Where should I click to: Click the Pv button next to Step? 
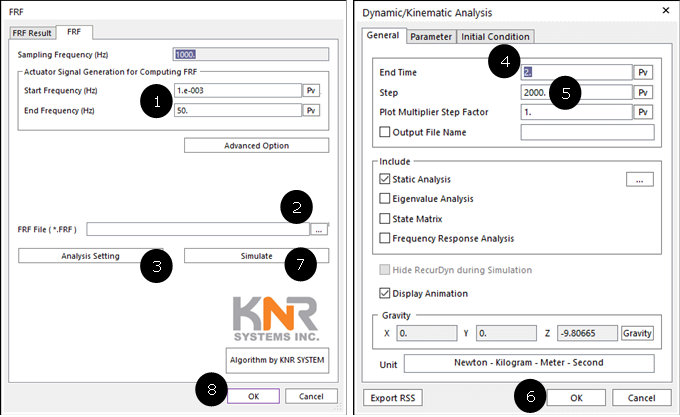(x=643, y=92)
